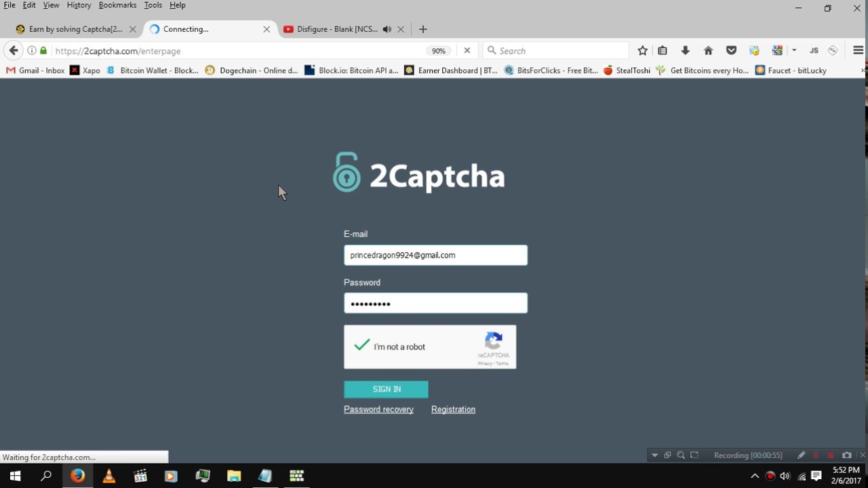868x488 pixels.
Task: Open the Registration link
Action: coord(453,409)
